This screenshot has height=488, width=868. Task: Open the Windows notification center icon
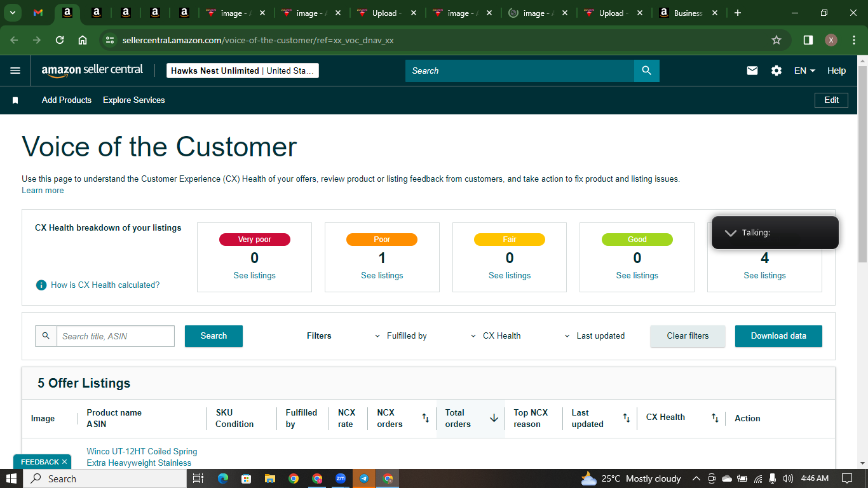[x=846, y=478]
